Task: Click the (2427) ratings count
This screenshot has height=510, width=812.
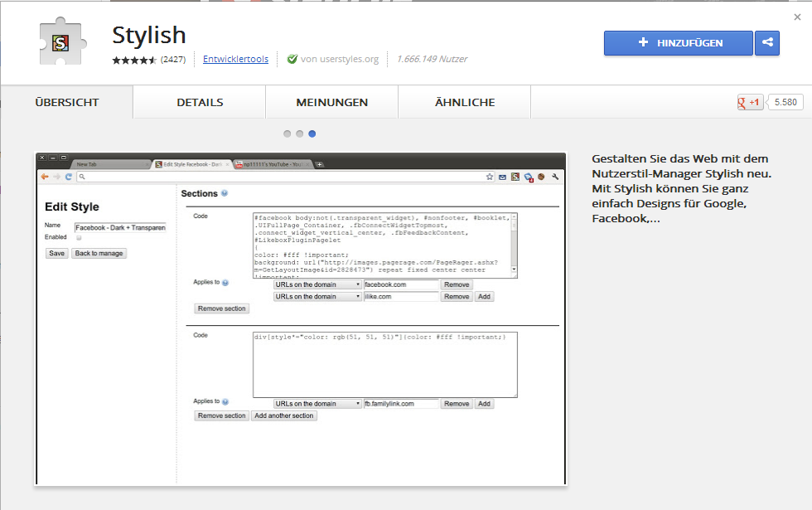Action: click(x=173, y=60)
